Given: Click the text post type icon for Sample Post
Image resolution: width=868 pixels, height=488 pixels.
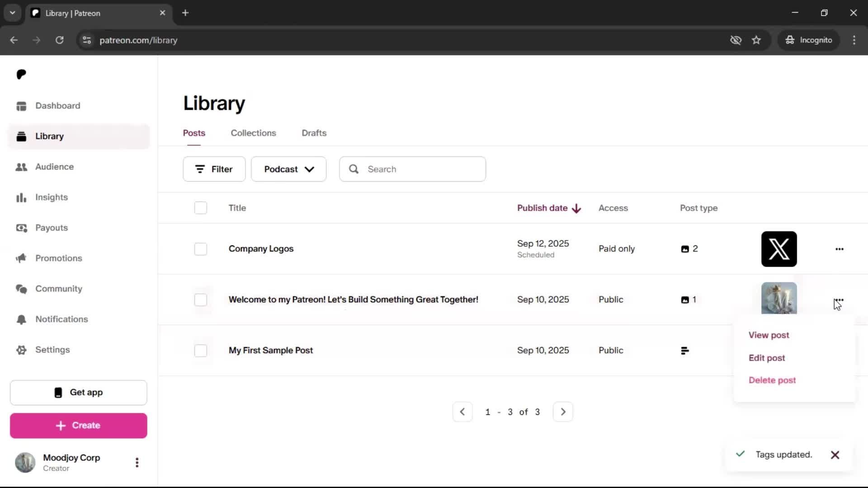Looking at the screenshot, I should tap(685, 351).
